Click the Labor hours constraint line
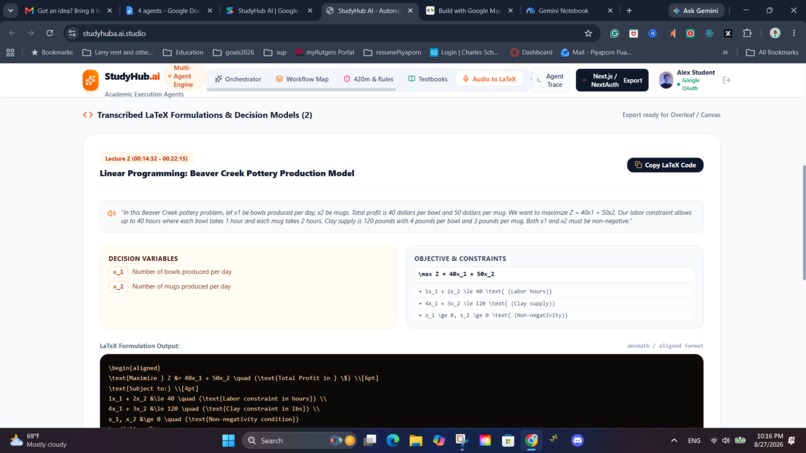Viewport: 806px width, 453px height. tap(554, 291)
